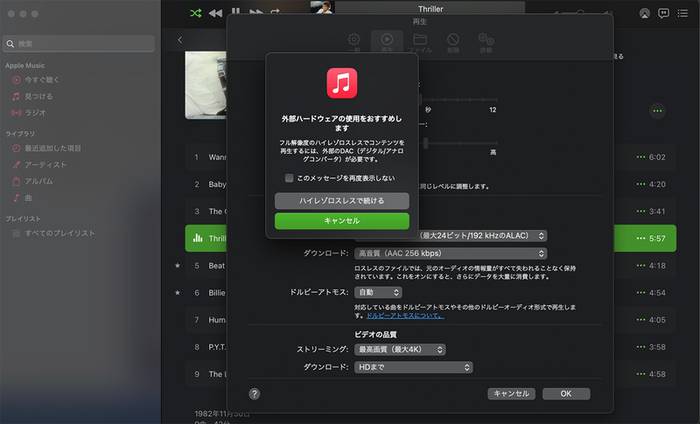Open more options for playing 5:57 track
This screenshot has width=700, height=424.
point(641,238)
